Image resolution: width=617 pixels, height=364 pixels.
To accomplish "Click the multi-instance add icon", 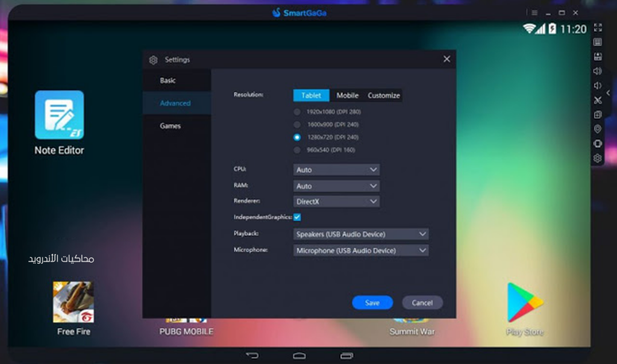I will pyautogui.click(x=598, y=115).
